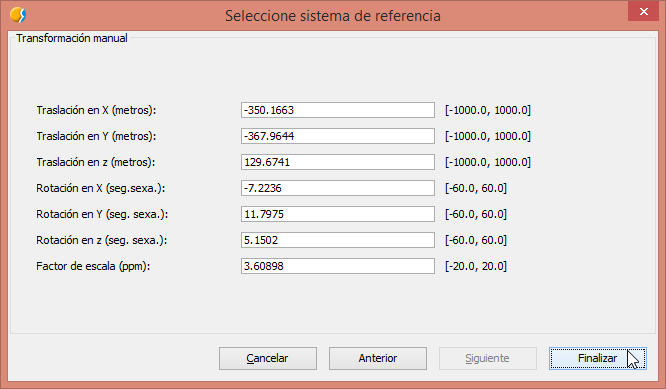Click the Rotación en Y input field

click(338, 214)
